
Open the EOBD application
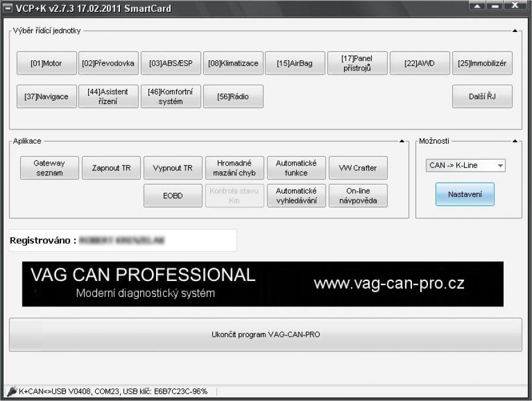(x=173, y=196)
